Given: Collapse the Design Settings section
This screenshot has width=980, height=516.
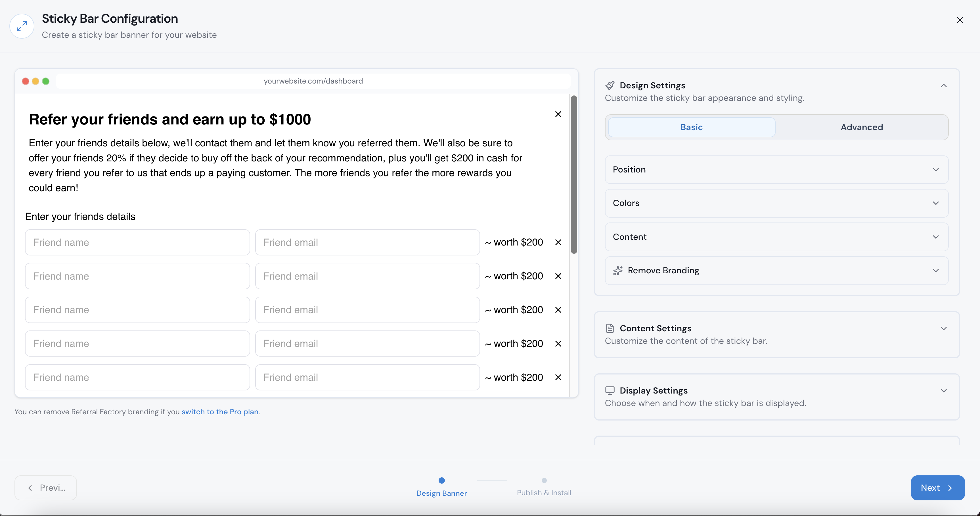Looking at the screenshot, I should (x=944, y=86).
